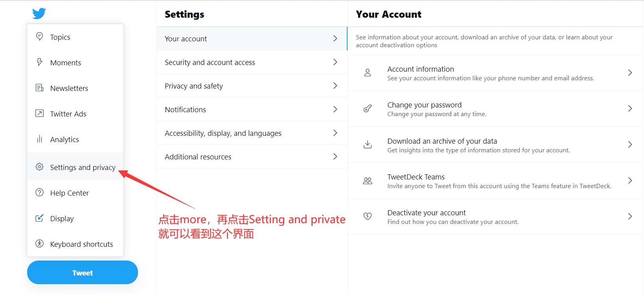
Task: Click the download icon for data archive
Action: 368,144
